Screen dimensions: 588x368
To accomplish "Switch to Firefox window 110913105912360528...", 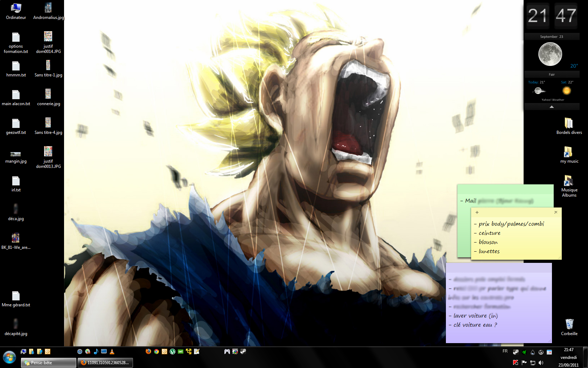I will [105, 363].
